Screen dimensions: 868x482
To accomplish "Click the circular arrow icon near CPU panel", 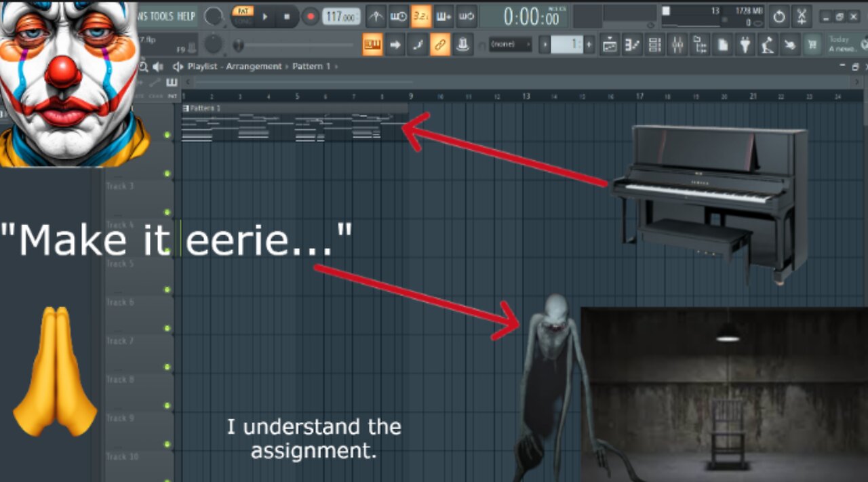I will pyautogui.click(x=778, y=16).
